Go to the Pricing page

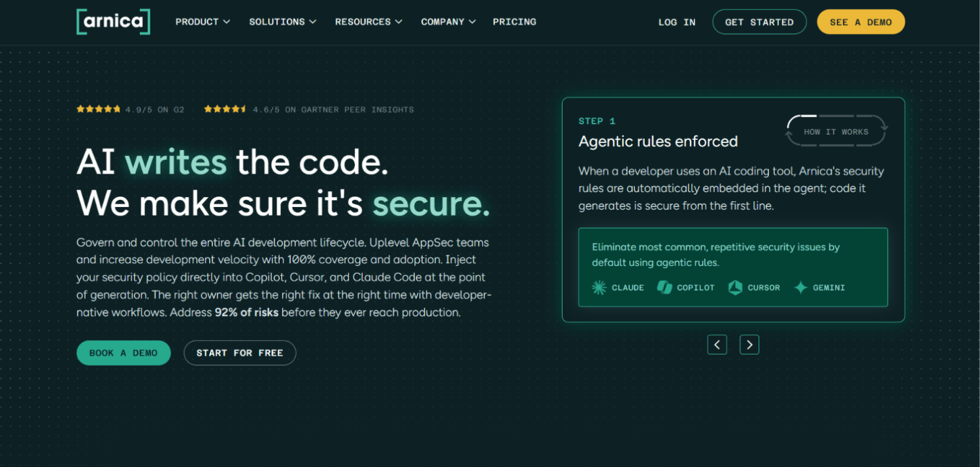point(515,22)
